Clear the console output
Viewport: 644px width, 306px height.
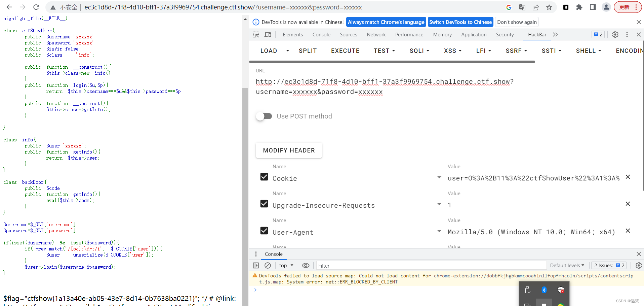click(268, 265)
